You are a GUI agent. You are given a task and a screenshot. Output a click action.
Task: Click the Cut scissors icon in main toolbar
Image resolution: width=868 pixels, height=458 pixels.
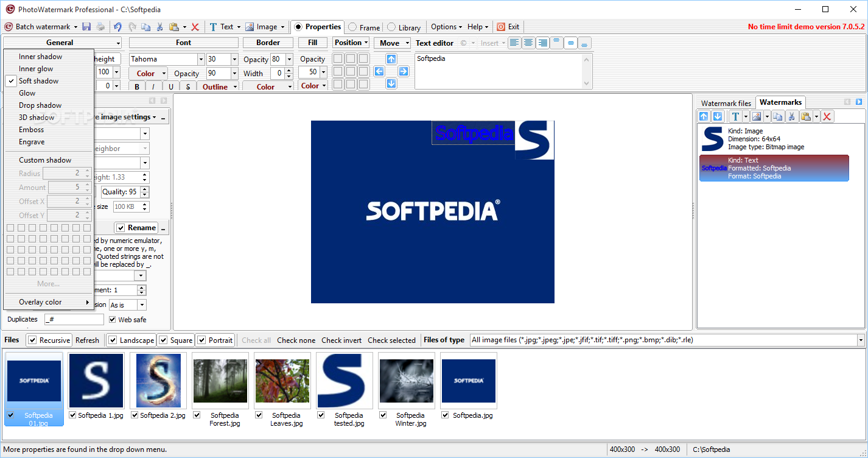pyautogui.click(x=159, y=27)
